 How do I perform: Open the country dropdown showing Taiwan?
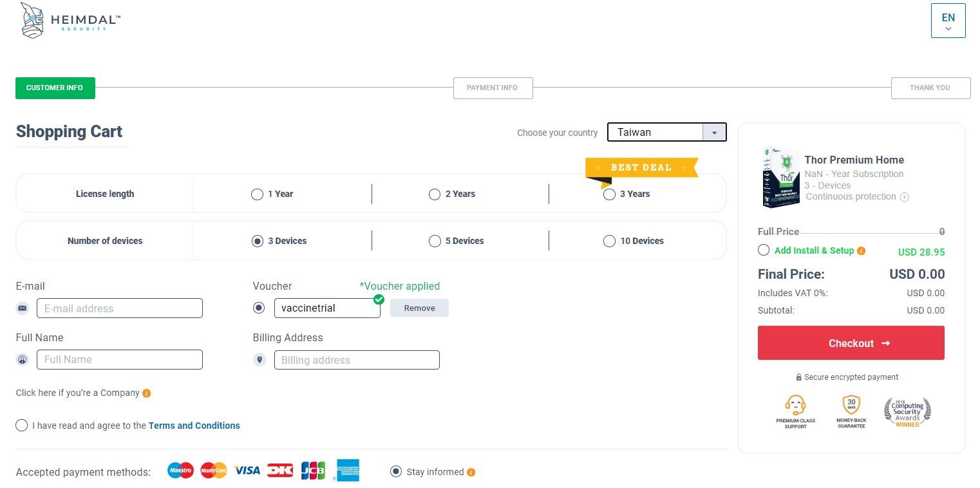point(666,132)
